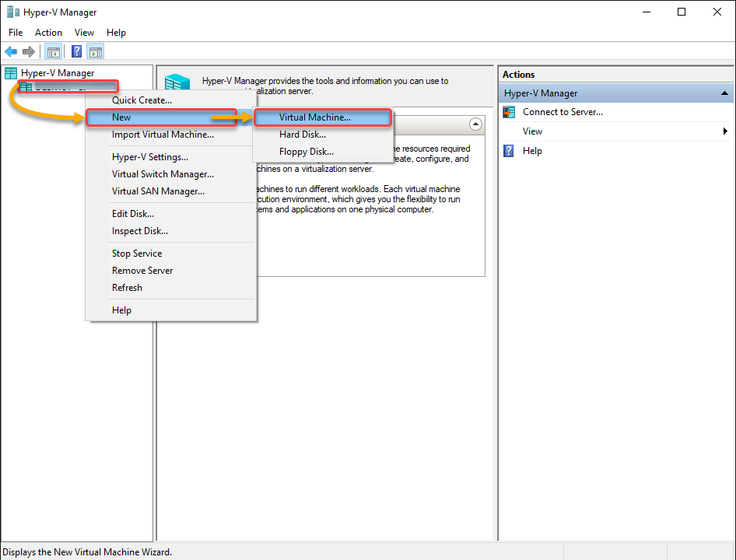Click the Connect to Server icon
The width and height of the screenshot is (736, 560).
pyautogui.click(x=509, y=112)
